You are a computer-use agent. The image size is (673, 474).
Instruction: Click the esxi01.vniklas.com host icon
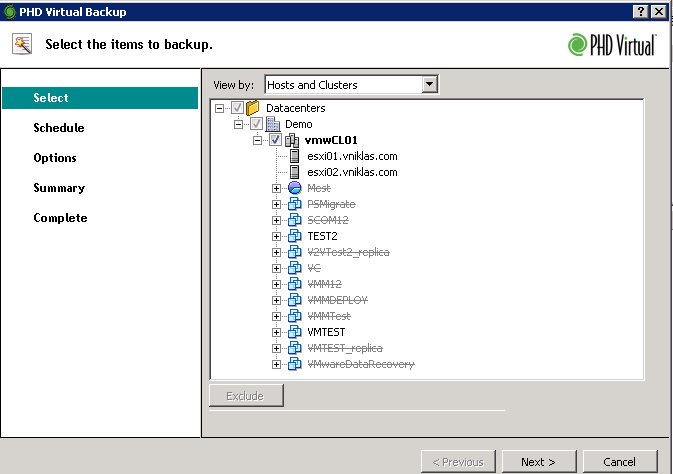tap(294, 156)
